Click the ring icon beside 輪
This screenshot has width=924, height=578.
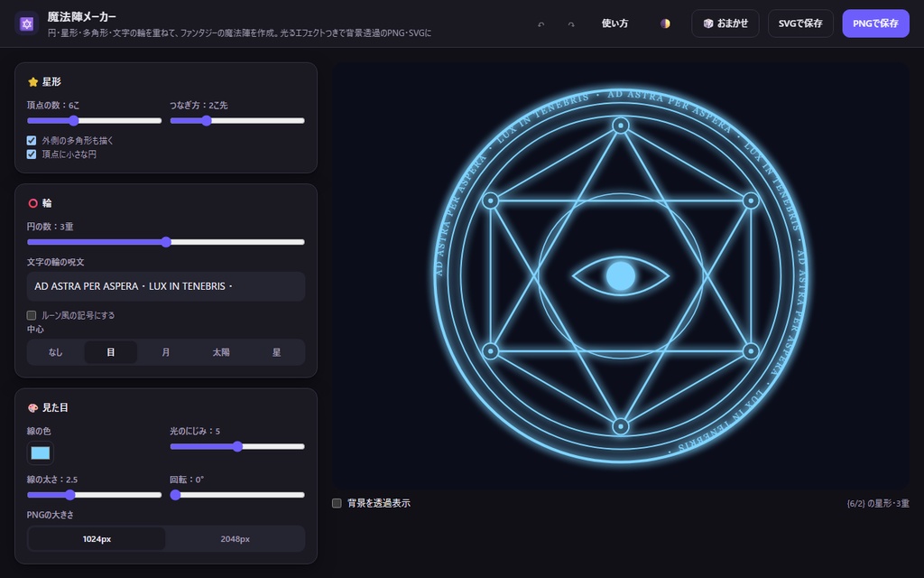(x=33, y=203)
